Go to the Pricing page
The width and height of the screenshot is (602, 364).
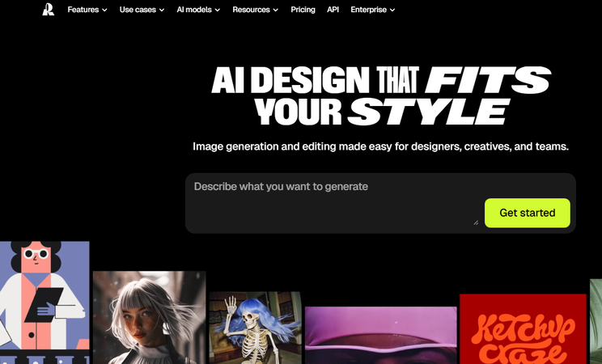click(303, 10)
